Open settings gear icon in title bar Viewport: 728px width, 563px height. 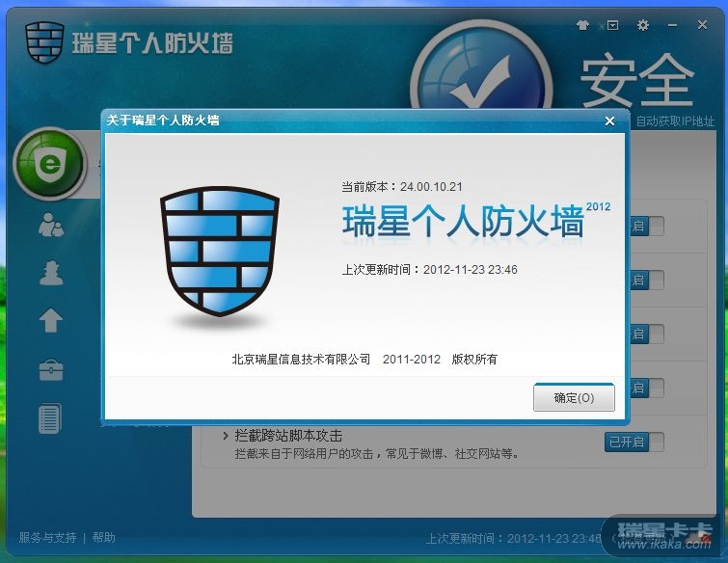(642, 25)
